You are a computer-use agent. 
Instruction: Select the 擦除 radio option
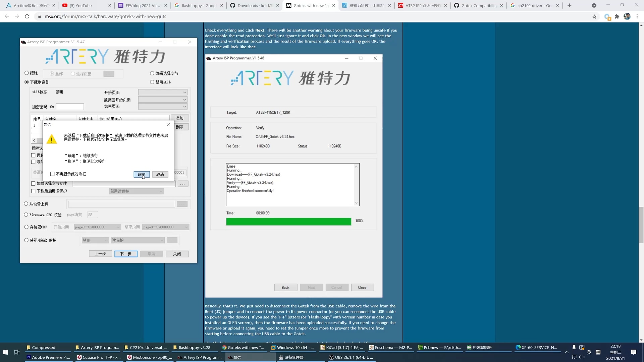[x=26, y=73]
